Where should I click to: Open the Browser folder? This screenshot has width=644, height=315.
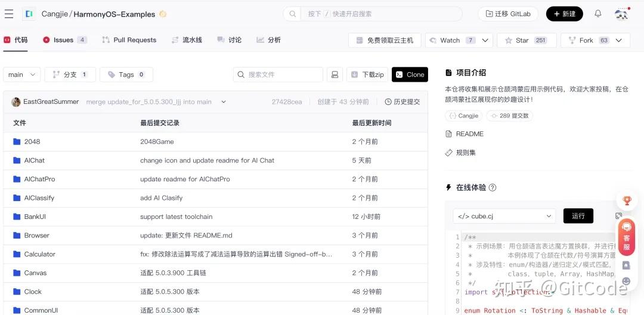coord(36,236)
